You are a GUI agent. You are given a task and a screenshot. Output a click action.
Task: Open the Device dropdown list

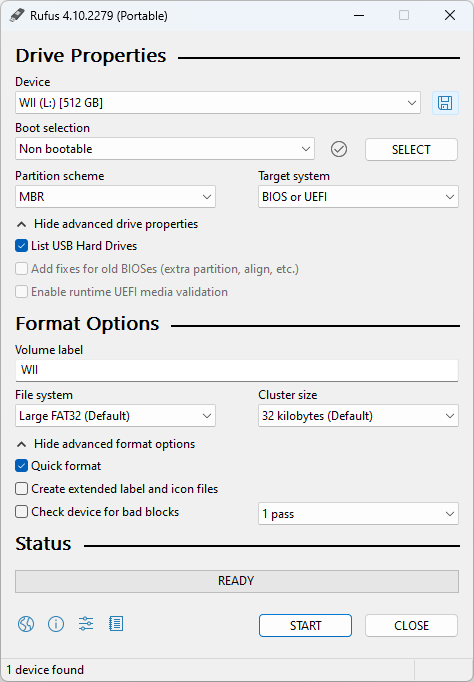pos(218,103)
